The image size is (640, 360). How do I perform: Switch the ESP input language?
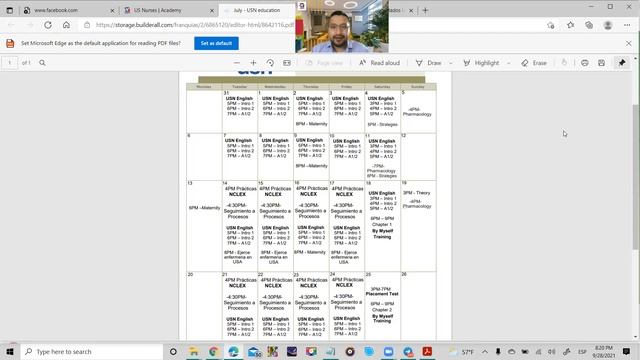(x=582, y=351)
